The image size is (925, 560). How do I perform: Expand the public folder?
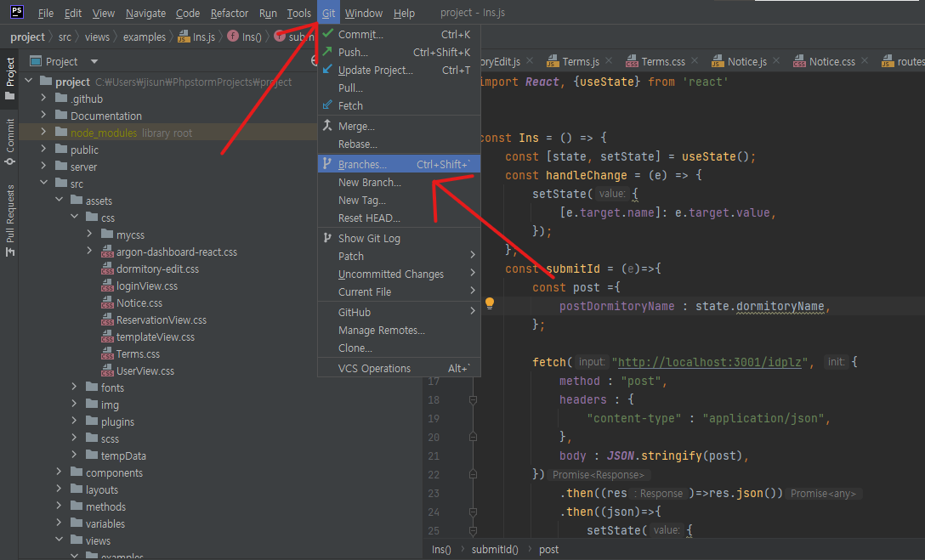pyautogui.click(x=43, y=150)
